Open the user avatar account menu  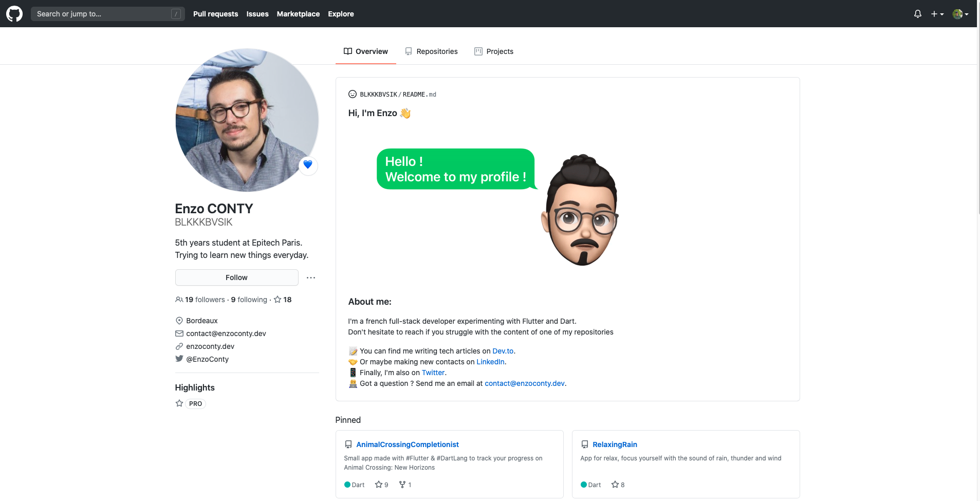tap(960, 14)
